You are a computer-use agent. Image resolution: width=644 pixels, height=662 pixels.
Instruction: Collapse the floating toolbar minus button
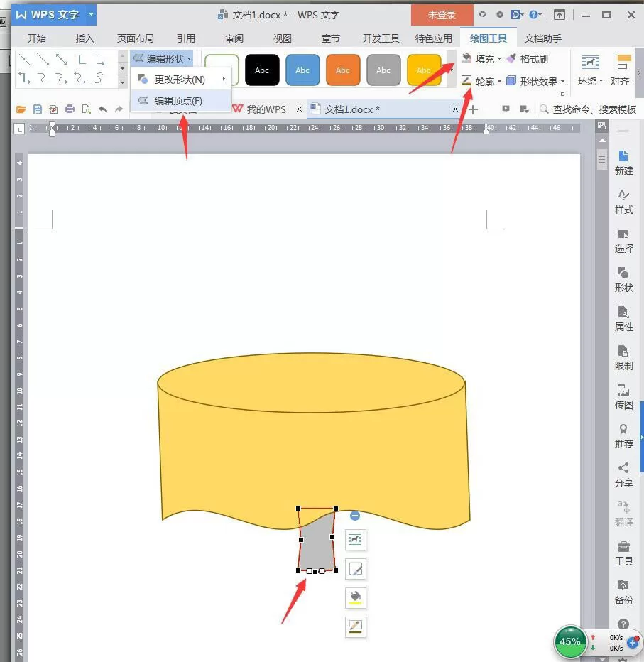355,516
